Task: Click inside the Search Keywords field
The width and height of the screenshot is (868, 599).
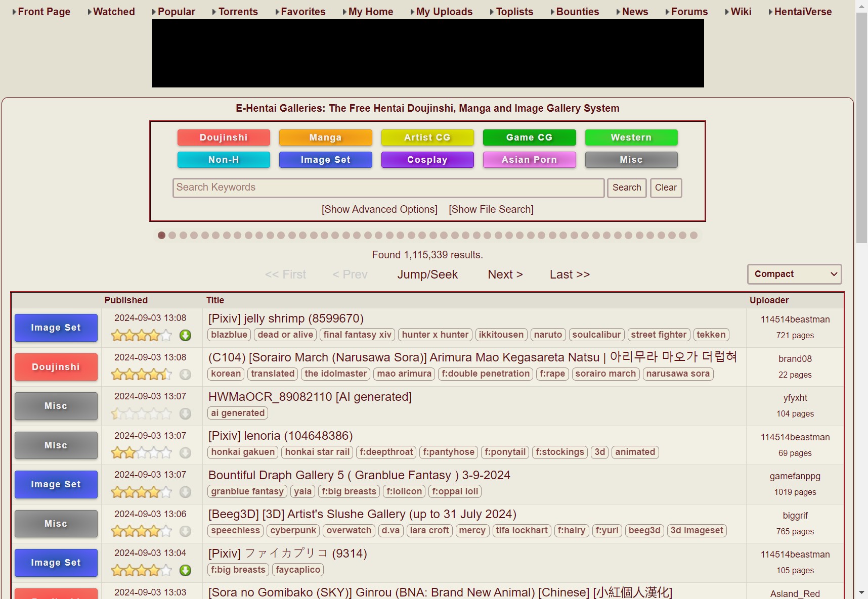Action: click(x=388, y=188)
